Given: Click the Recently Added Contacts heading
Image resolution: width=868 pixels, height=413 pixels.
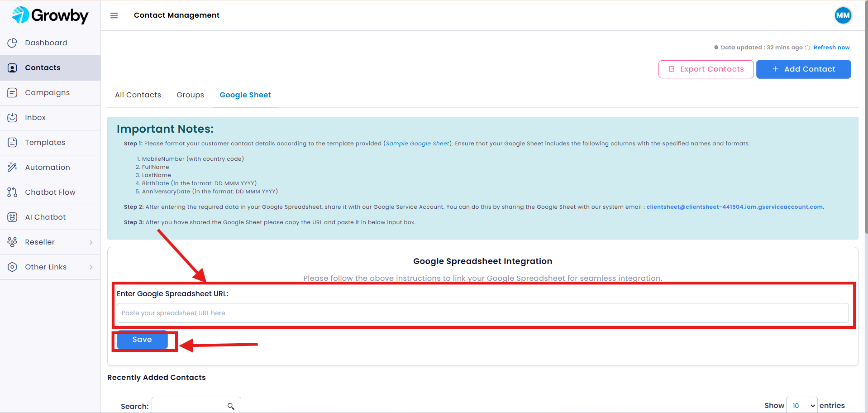Looking at the screenshot, I should point(157,378).
